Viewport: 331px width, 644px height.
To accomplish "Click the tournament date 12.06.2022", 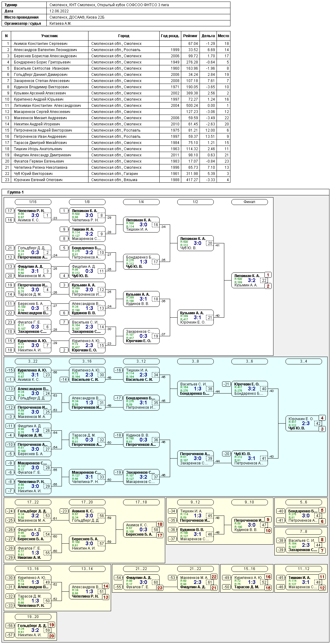I will tap(59, 11).
